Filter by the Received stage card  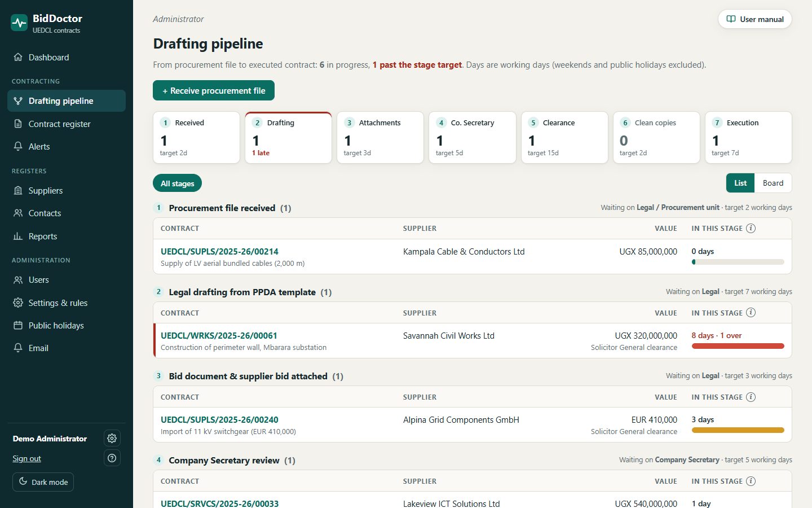[x=196, y=137]
